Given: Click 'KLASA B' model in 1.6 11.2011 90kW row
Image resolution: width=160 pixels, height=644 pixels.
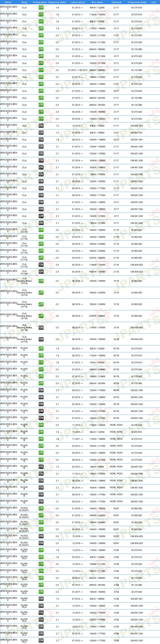Looking at the screenshot, I should [x=24, y=432].
